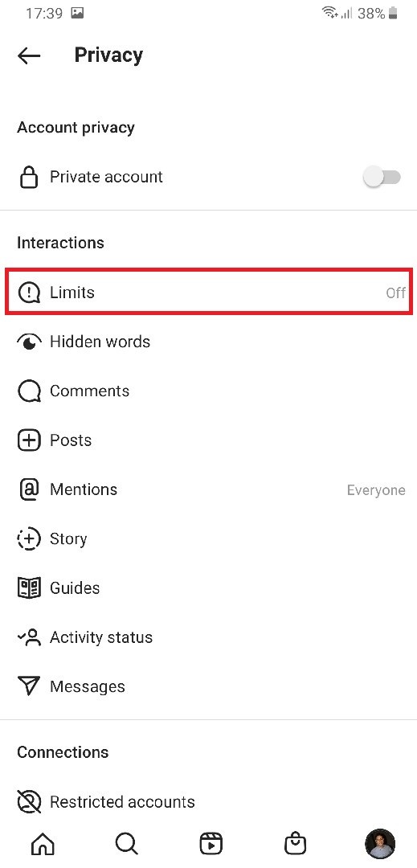Open Shop tab bag icon
Viewport: 417px width, 868px height.
[295, 844]
